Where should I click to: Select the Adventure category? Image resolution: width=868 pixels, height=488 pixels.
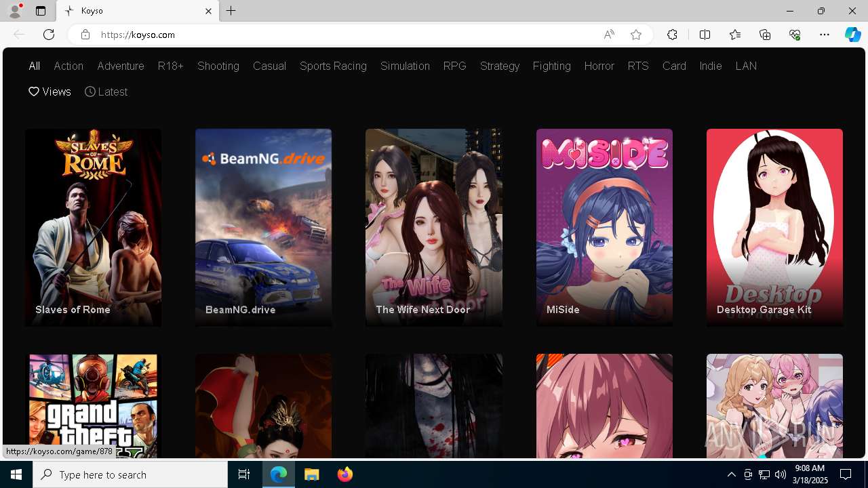point(121,66)
